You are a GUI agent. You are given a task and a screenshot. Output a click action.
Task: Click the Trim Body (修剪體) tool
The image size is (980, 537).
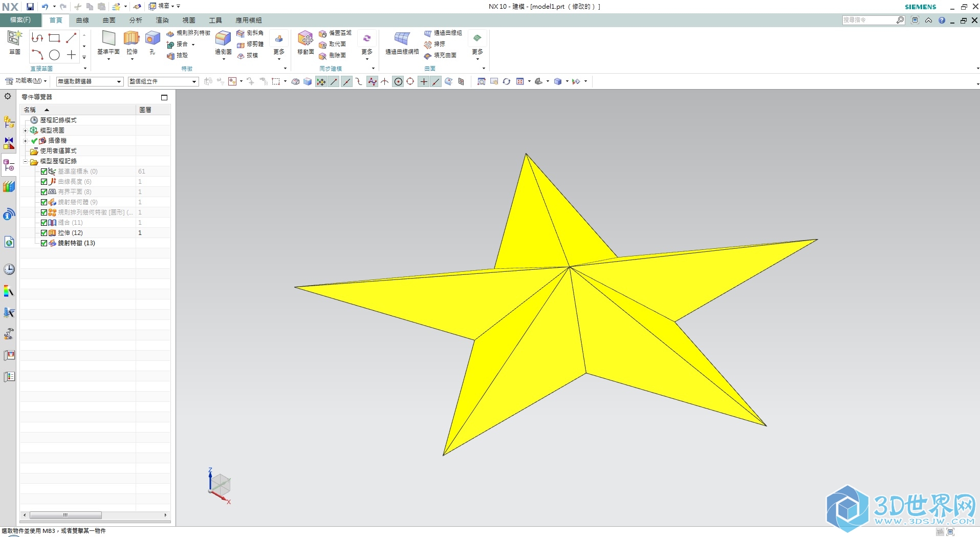click(250, 44)
